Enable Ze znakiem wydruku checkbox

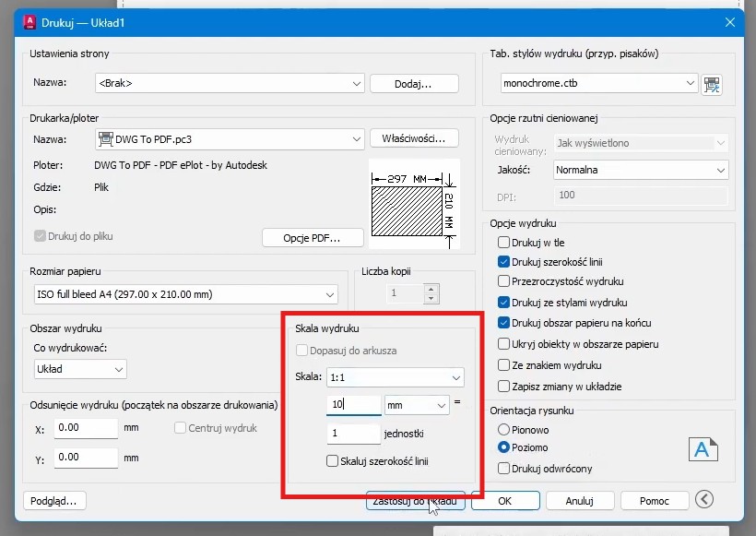[504, 365]
